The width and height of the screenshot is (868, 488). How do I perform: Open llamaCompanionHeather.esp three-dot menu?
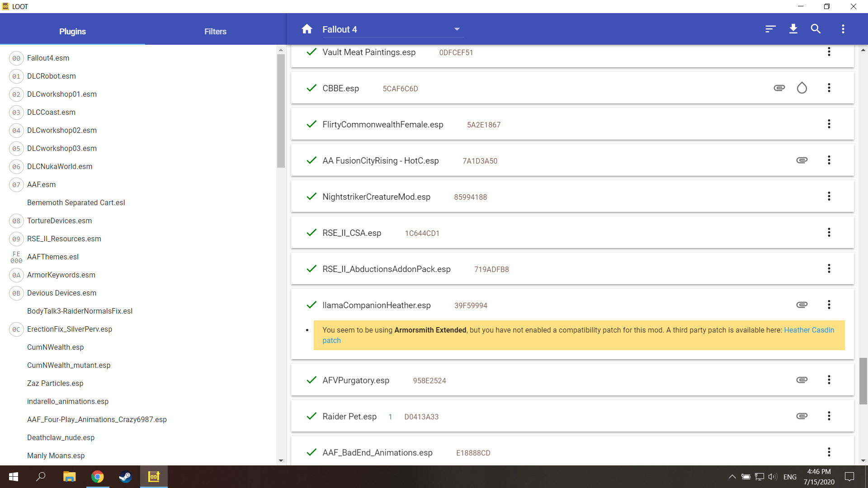point(829,305)
